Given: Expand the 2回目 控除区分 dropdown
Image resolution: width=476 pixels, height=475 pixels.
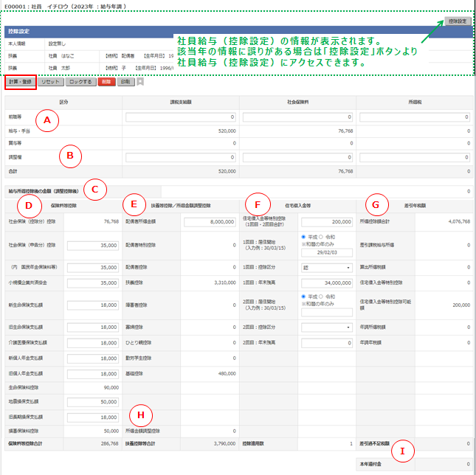Looking at the screenshot, I should coord(325,327).
